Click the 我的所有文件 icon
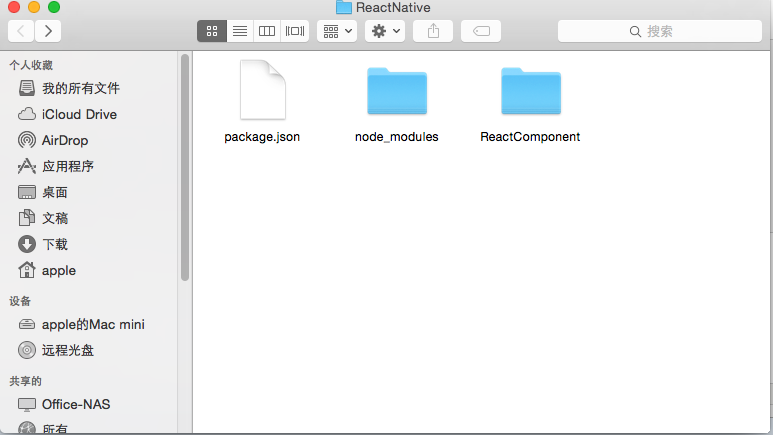Screen dimensions: 773x435 pos(27,88)
